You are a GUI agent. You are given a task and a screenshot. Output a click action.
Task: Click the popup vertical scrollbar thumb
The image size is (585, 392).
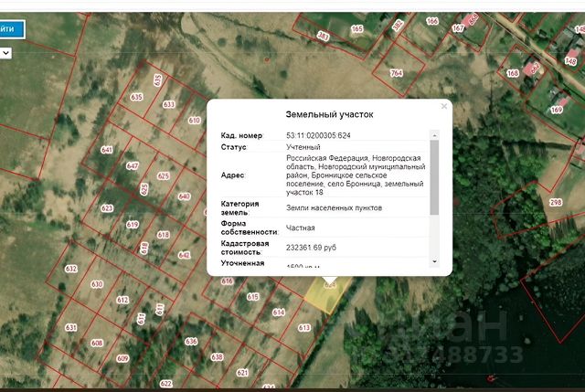434,177
